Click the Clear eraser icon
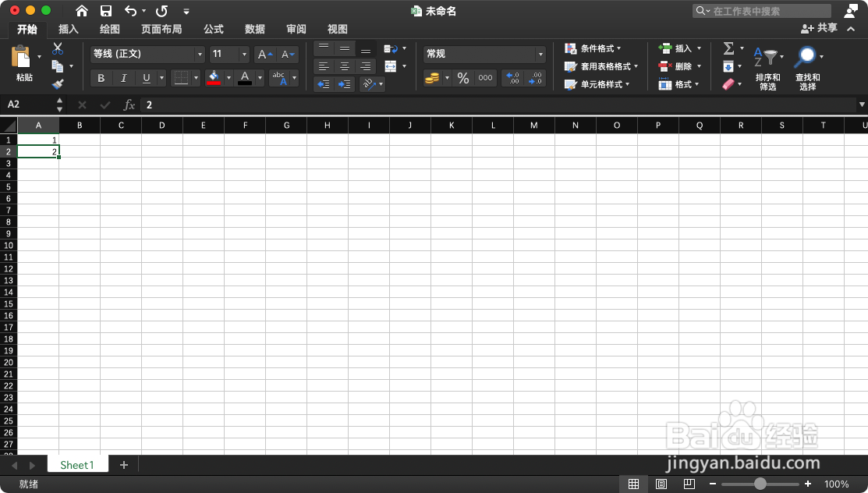The image size is (868, 493). 728,84
